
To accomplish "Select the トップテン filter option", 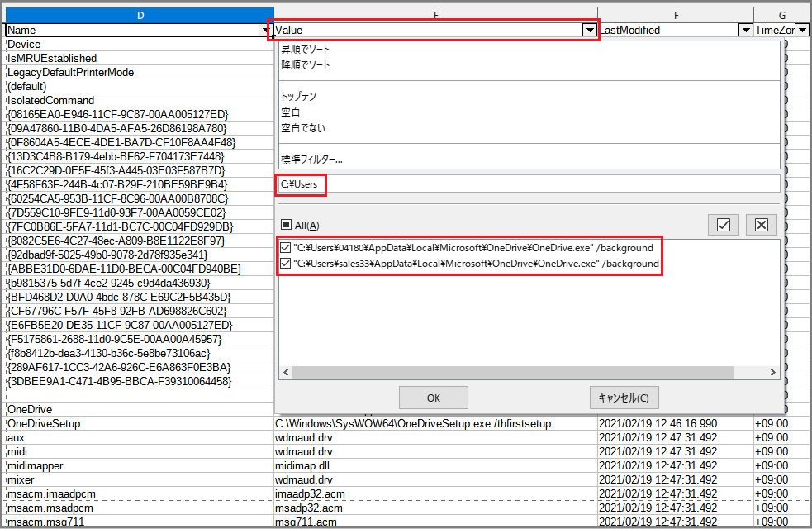I will (298, 97).
